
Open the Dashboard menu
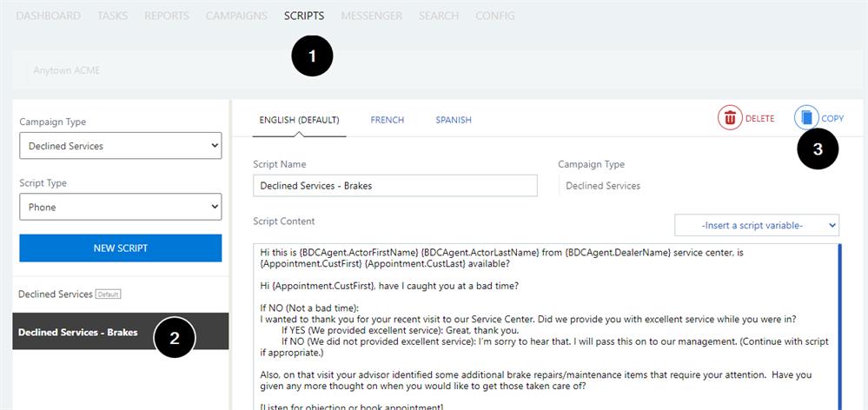tap(48, 16)
